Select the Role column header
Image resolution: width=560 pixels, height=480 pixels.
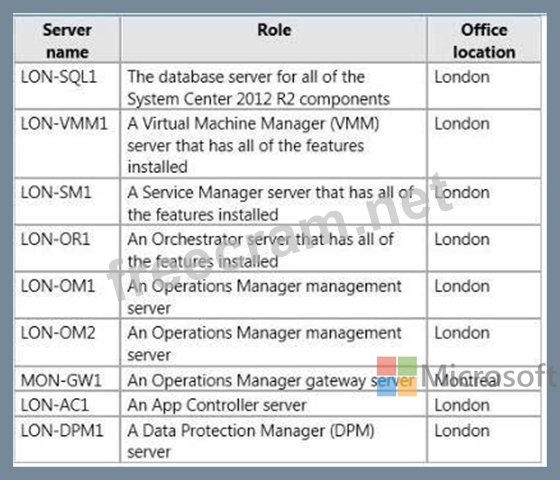(x=274, y=40)
